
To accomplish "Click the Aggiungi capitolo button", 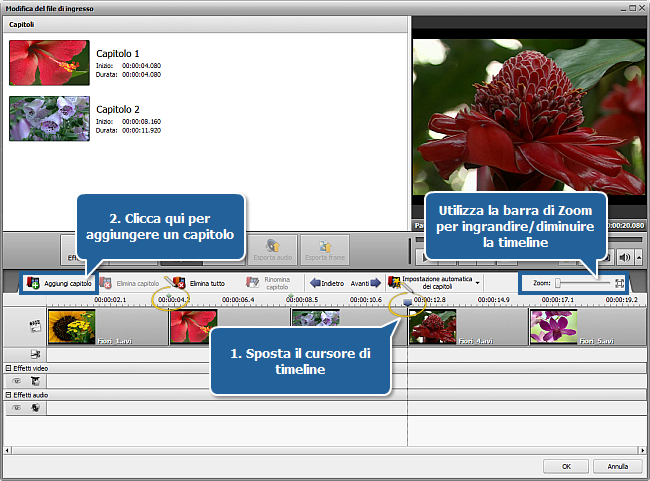I will point(60,284).
